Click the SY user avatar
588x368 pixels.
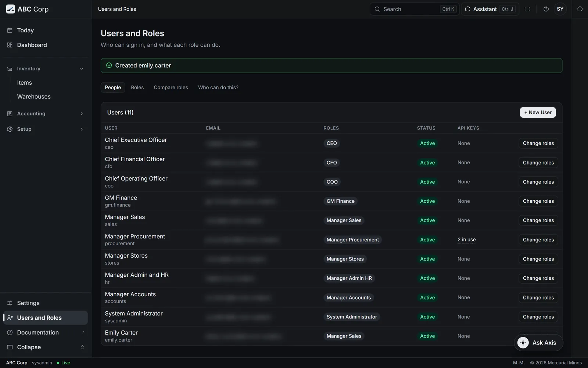(x=560, y=9)
